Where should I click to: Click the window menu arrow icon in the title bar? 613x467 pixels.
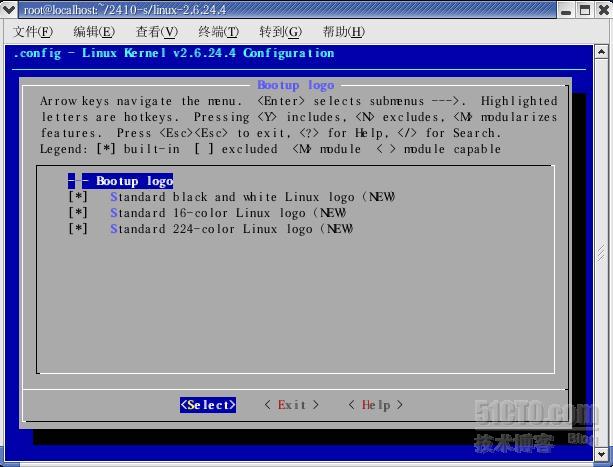pos(8,10)
